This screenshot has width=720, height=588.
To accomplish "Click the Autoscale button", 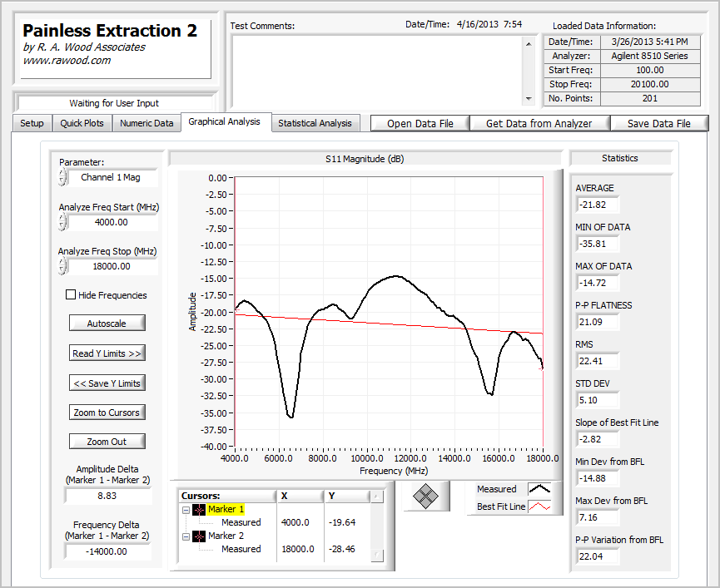I will point(107,323).
